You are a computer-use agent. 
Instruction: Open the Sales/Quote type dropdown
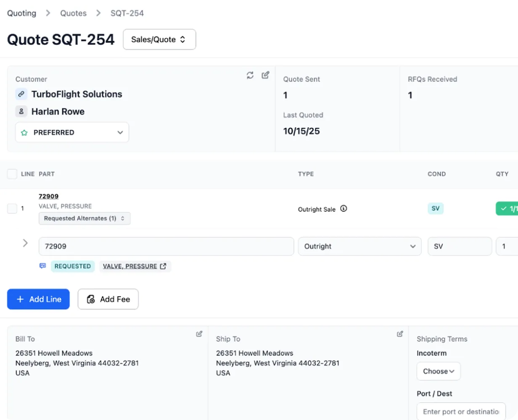159,39
